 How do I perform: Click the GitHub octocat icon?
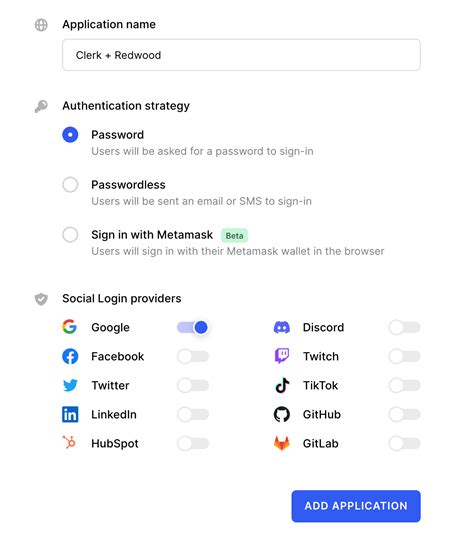pos(281,414)
